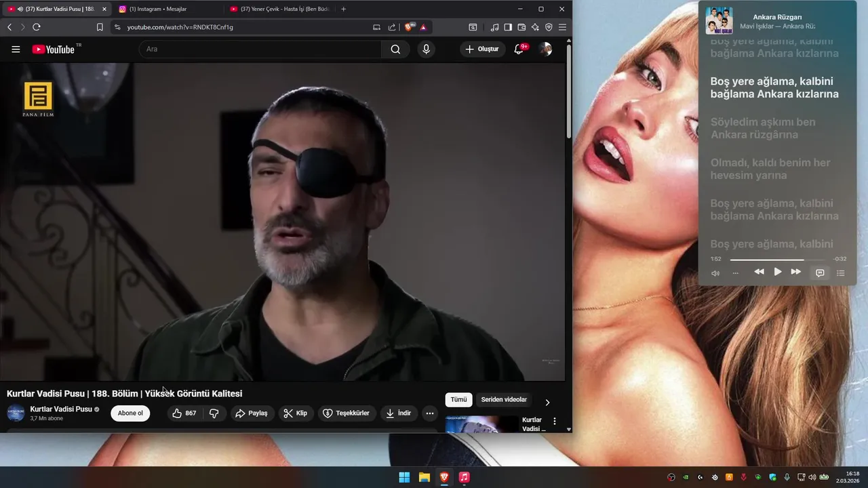The image size is (868, 488).
Task: Show the mini player up-next queue list
Action: 841,273
